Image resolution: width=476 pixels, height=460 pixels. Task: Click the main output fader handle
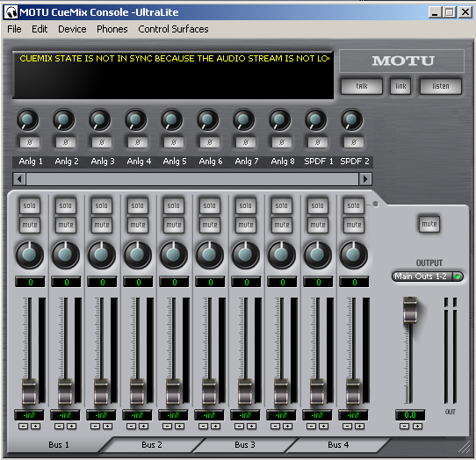click(410, 310)
